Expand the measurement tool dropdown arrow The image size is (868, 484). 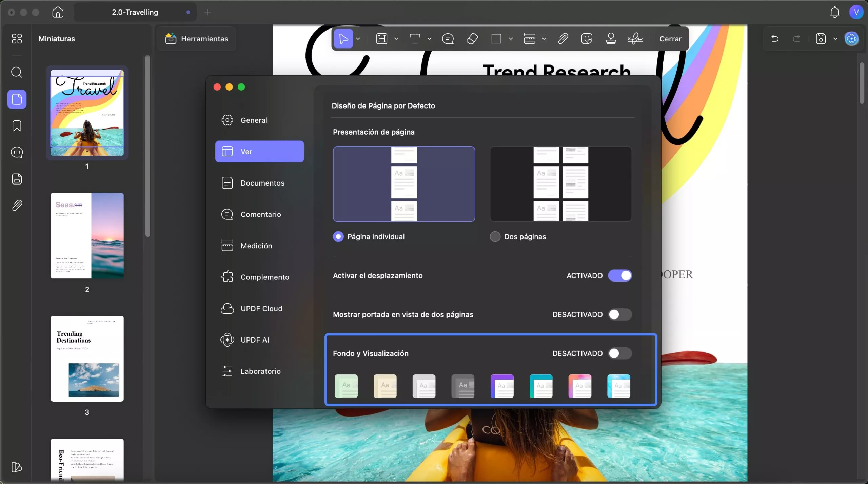(544, 39)
